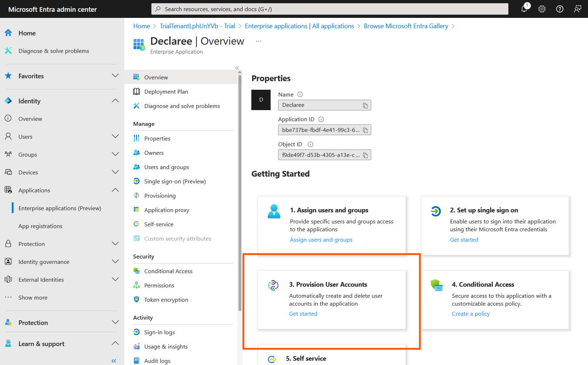The height and width of the screenshot is (365, 588).
Task: Copy the Application ID to clipboard
Action: coord(365,130)
